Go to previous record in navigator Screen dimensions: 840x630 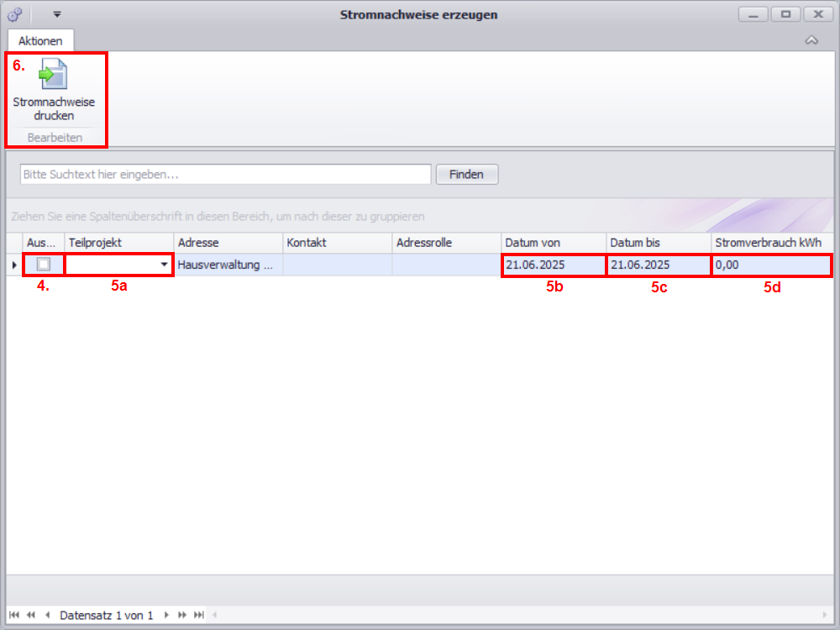pyautogui.click(x=47, y=615)
